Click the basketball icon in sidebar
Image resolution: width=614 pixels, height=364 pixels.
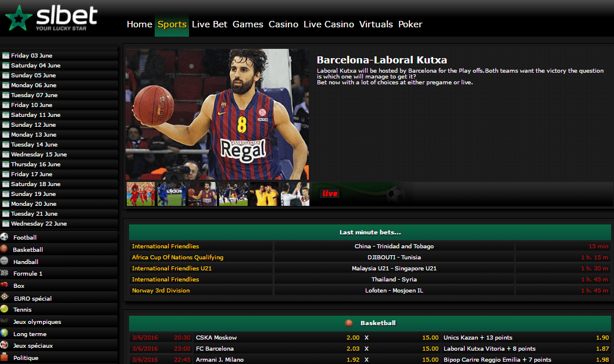[x=5, y=249]
